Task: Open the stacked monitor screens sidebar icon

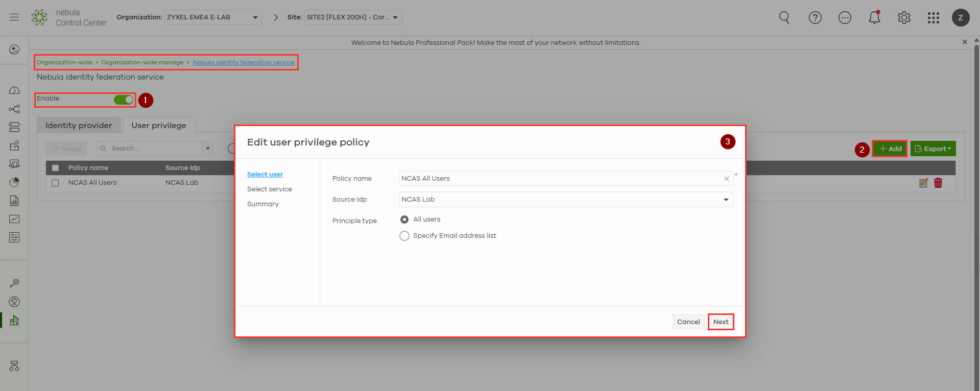Action: coord(14,164)
